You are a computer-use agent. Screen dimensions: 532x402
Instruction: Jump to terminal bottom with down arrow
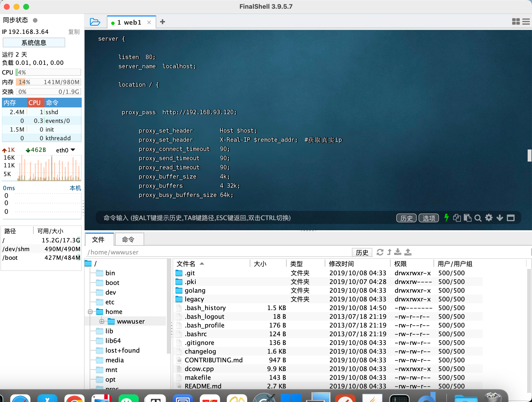click(500, 218)
